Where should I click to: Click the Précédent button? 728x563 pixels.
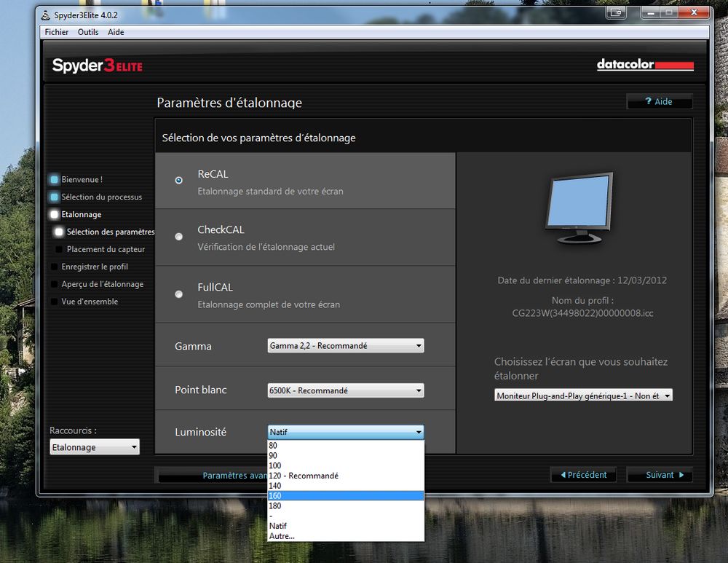click(584, 475)
